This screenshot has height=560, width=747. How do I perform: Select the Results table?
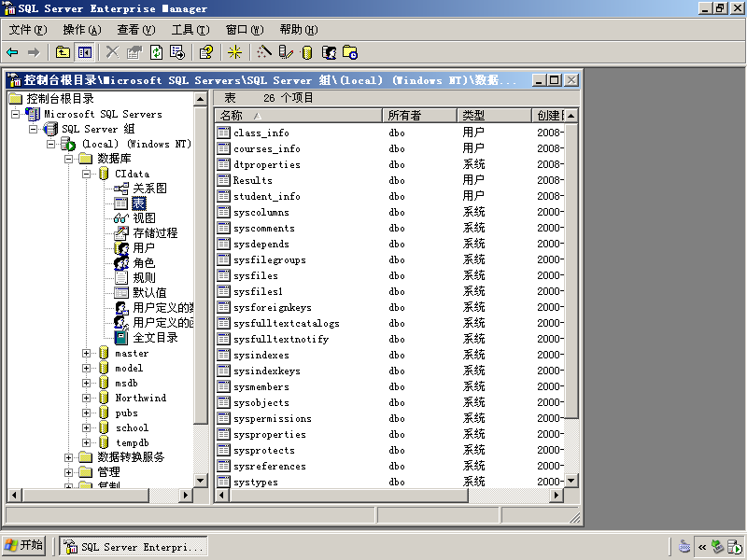[252, 180]
